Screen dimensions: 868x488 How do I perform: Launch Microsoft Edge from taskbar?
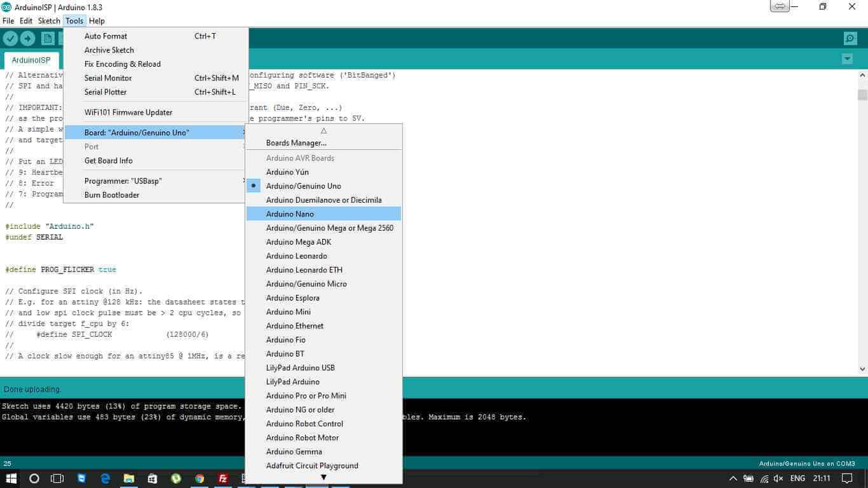pyautogui.click(x=105, y=478)
